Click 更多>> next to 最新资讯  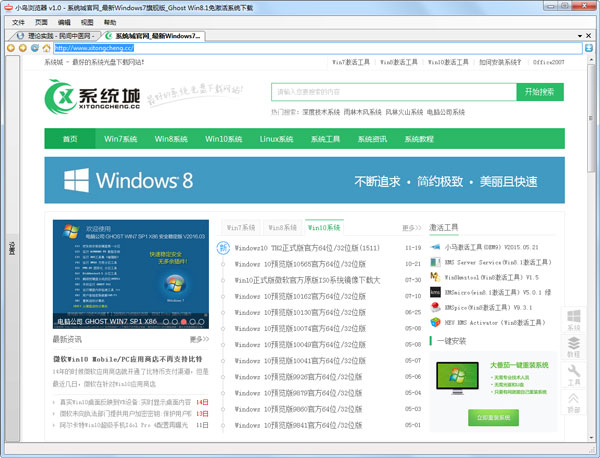(x=199, y=339)
